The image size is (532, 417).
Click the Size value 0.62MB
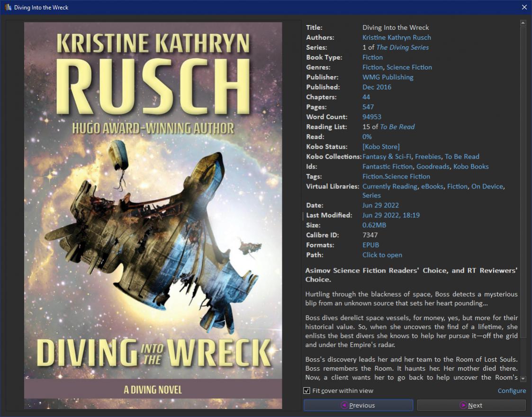coord(374,225)
